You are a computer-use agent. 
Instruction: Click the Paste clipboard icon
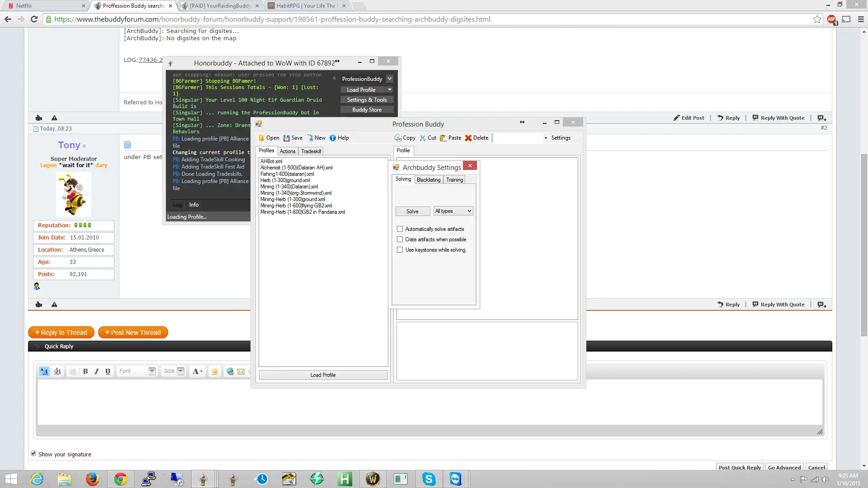[443, 138]
